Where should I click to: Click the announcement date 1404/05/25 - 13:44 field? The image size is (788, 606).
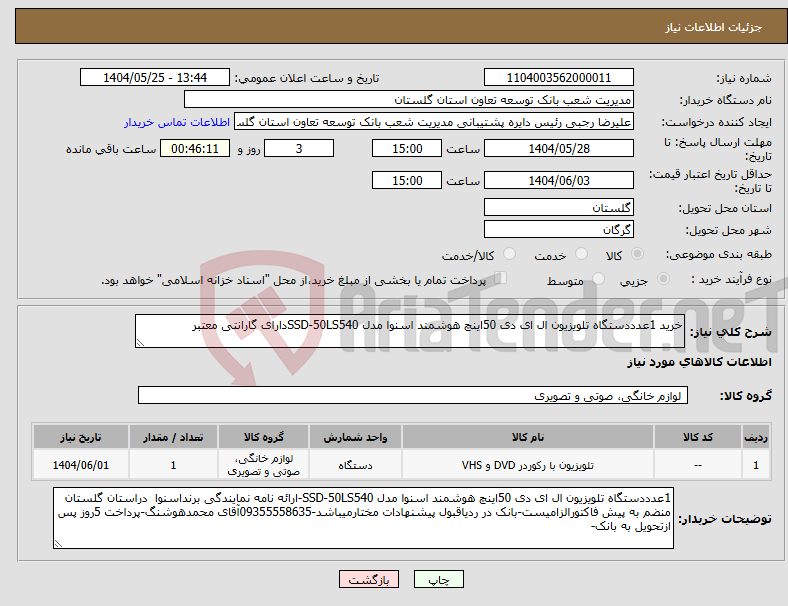click(155, 77)
